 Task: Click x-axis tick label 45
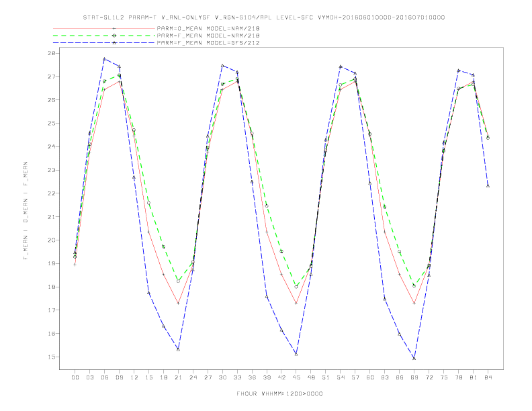(x=296, y=377)
